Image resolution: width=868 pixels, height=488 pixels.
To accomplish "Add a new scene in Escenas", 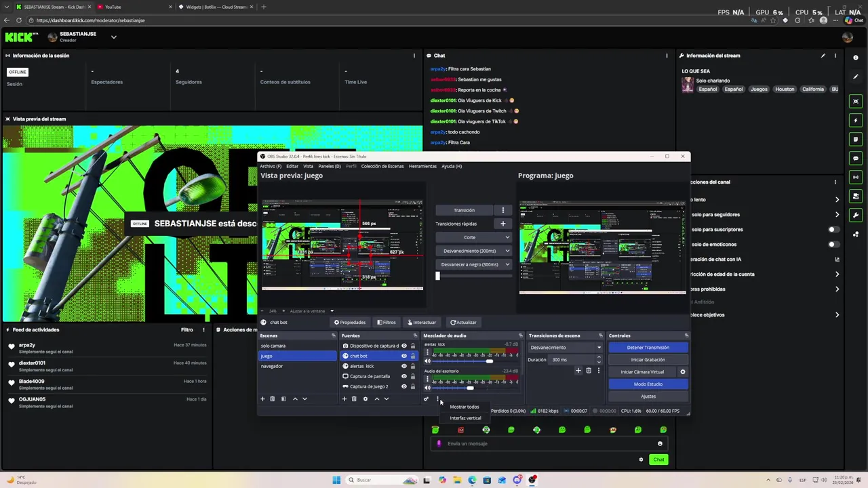I will (x=262, y=399).
